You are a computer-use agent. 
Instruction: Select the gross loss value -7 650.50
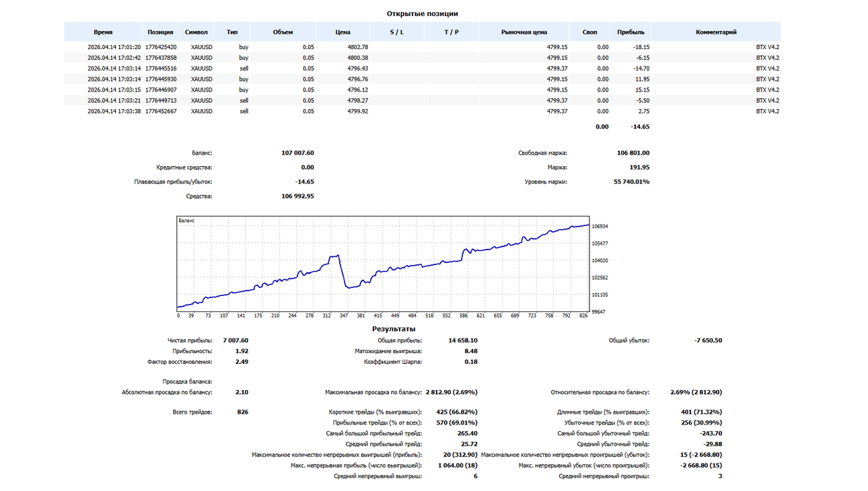pyautogui.click(x=708, y=340)
